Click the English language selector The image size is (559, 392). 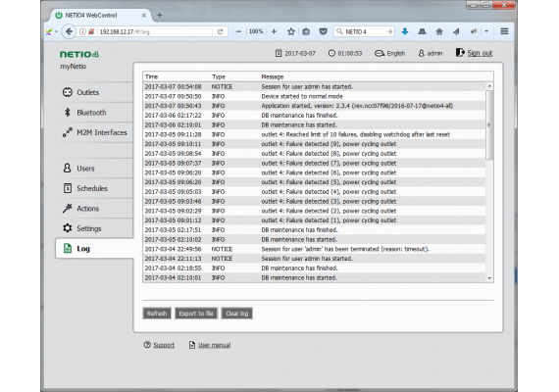[389, 53]
